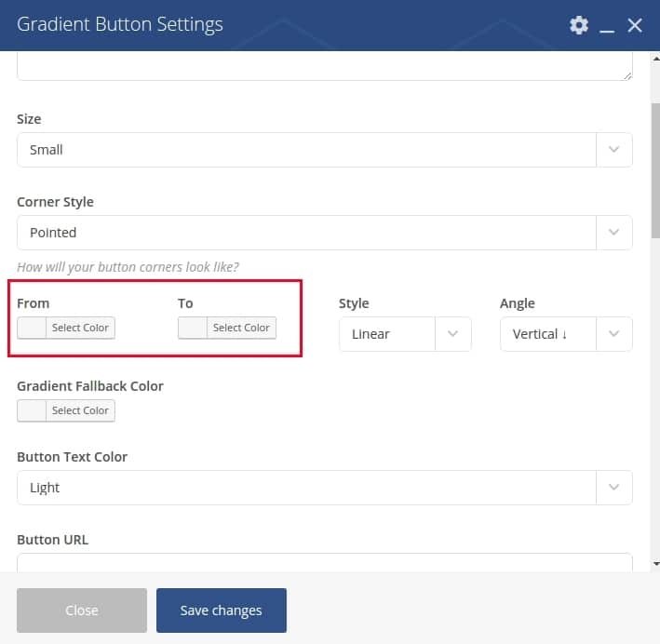Close the settings panel with X icon
Screen dimensions: 660x644
(x=635, y=25)
